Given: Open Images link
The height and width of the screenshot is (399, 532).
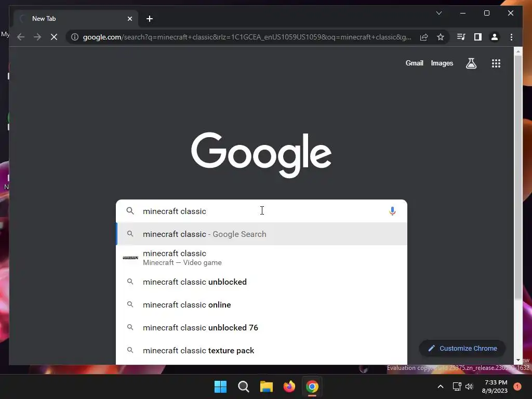Looking at the screenshot, I should click(442, 63).
